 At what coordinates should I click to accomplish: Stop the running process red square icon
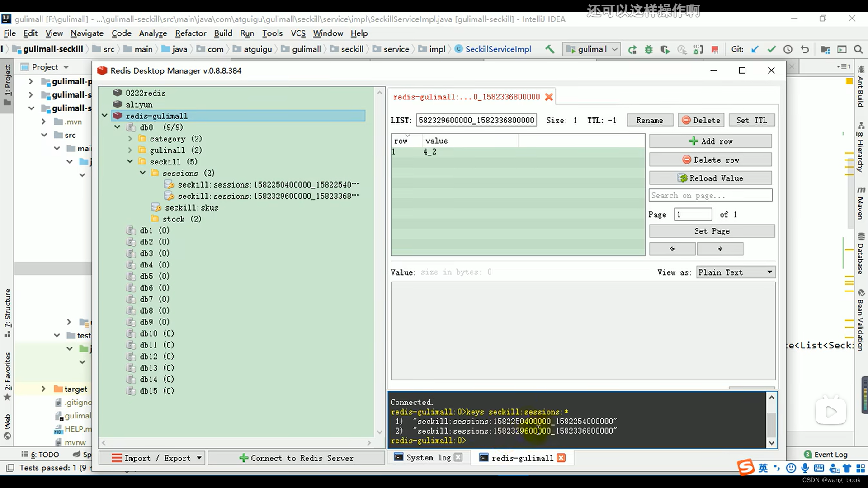coord(715,49)
